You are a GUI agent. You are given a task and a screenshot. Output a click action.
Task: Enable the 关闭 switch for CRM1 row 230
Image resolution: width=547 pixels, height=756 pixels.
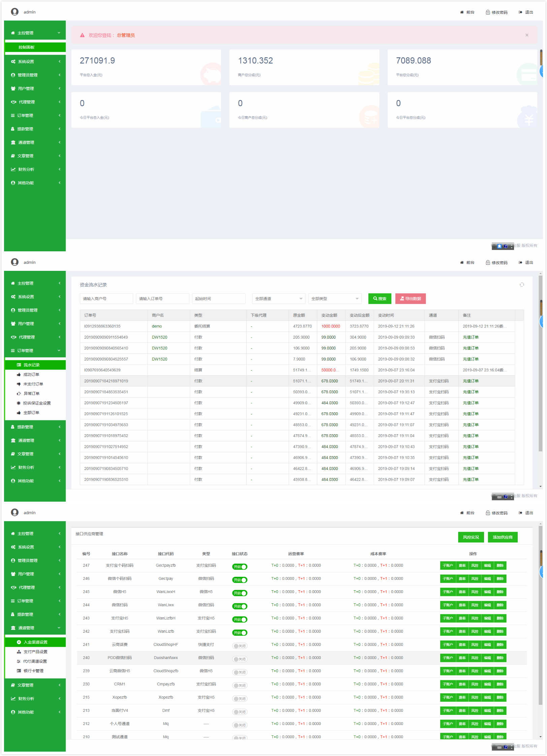pyautogui.click(x=239, y=685)
